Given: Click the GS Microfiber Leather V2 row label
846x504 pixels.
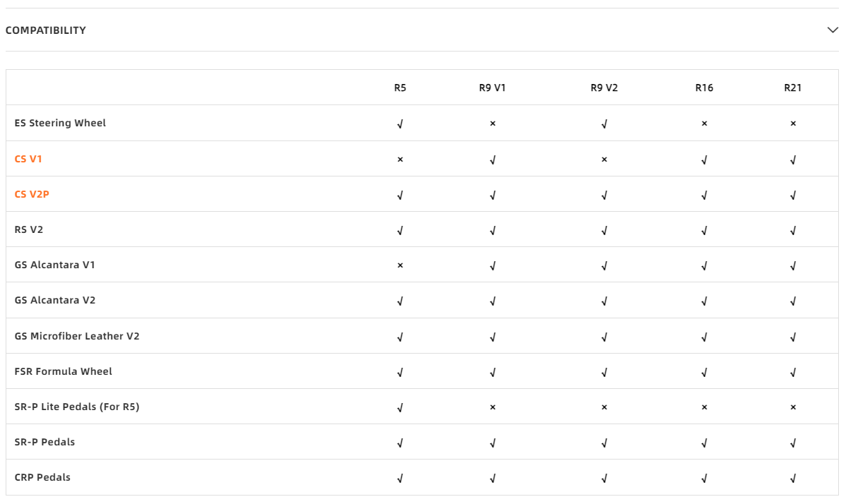Looking at the screenshot, I should [x=77, y=336].
